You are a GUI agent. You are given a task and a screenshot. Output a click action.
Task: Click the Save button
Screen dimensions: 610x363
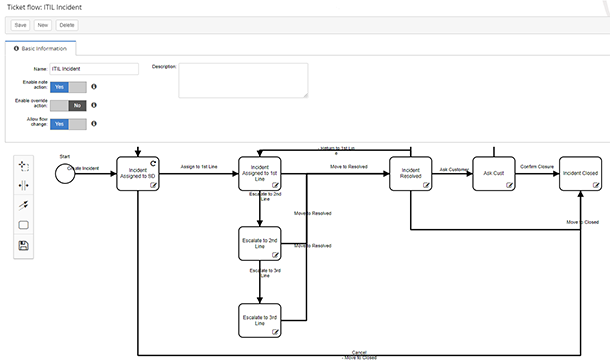tap(20, 25)
